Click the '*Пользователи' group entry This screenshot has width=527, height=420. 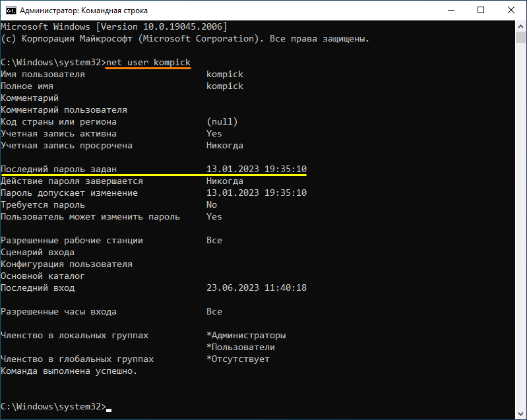pyautogui.click(x=241, y=347)
